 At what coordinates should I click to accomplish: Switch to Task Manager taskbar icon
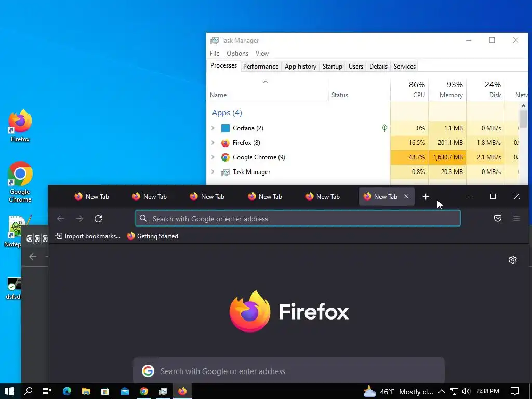163,391
